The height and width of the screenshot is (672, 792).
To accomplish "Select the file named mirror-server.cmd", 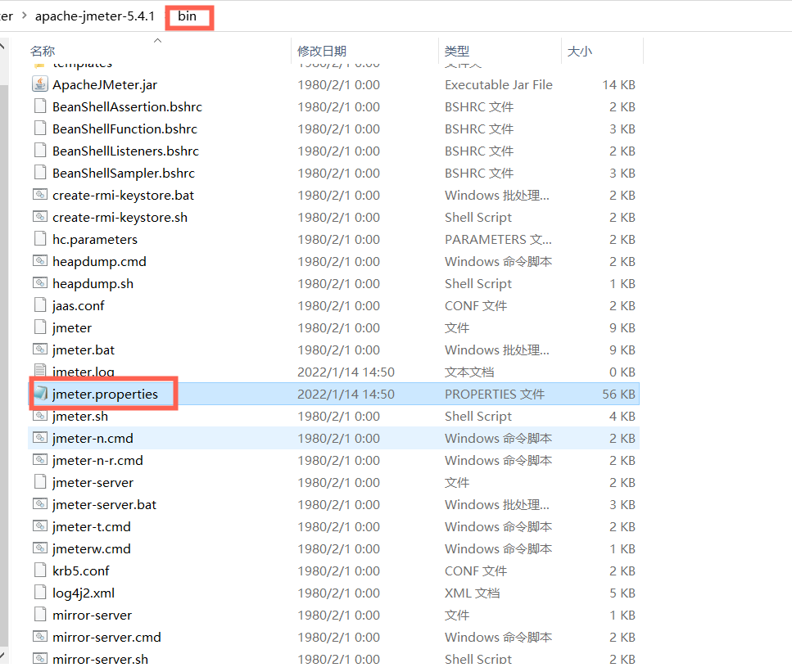I will [x=106, y=637].
